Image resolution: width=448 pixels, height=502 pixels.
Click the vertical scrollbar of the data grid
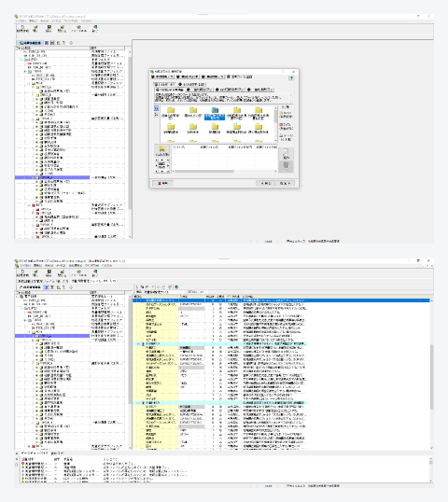pos(432,374)
